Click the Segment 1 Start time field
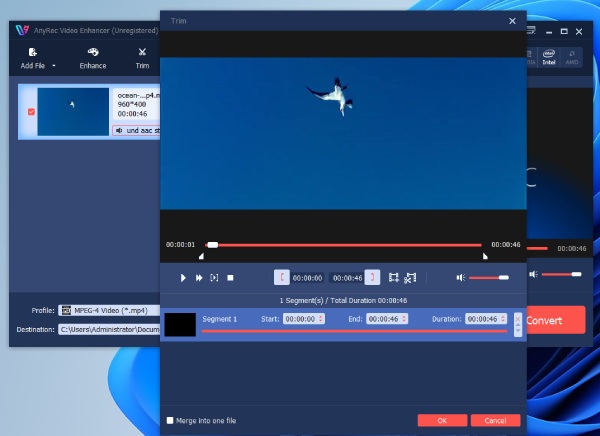This screenshot has width=600, height=436. pos(304,318)
